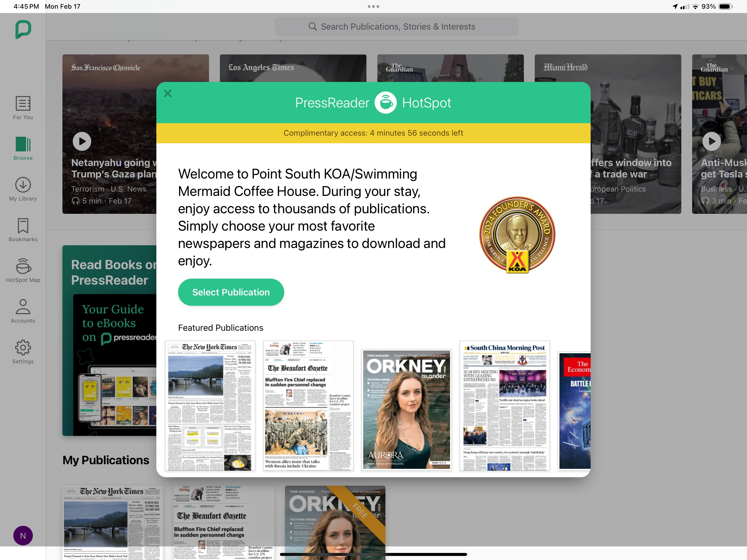The height and width of the screenshot is (560, 747).
Task: Play the Guardian Anti-Musk story audio
Action: pyautogui.click(x=711, y=141)
